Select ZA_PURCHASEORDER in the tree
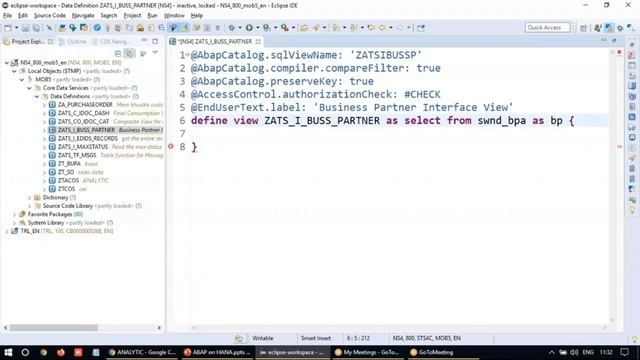 click(x=85, y=105)
